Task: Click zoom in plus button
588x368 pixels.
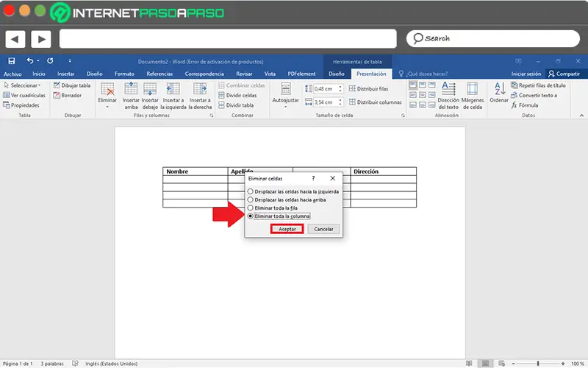Action: [x=563, y=364]
